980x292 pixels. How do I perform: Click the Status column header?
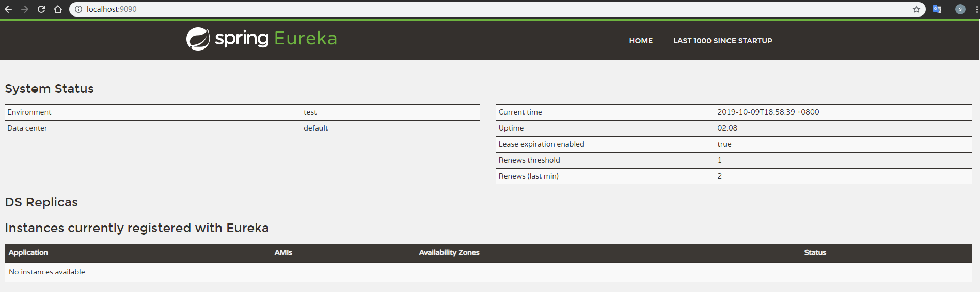pos(815,253)
